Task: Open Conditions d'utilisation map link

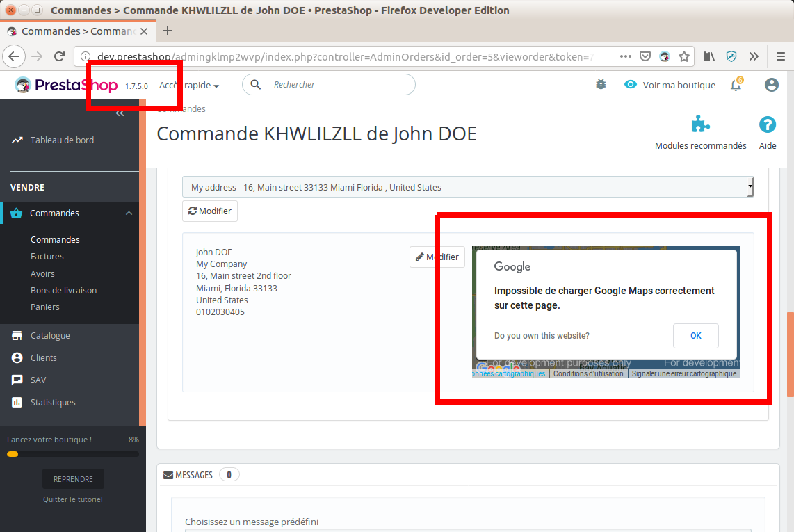Action: click(588, 373)
